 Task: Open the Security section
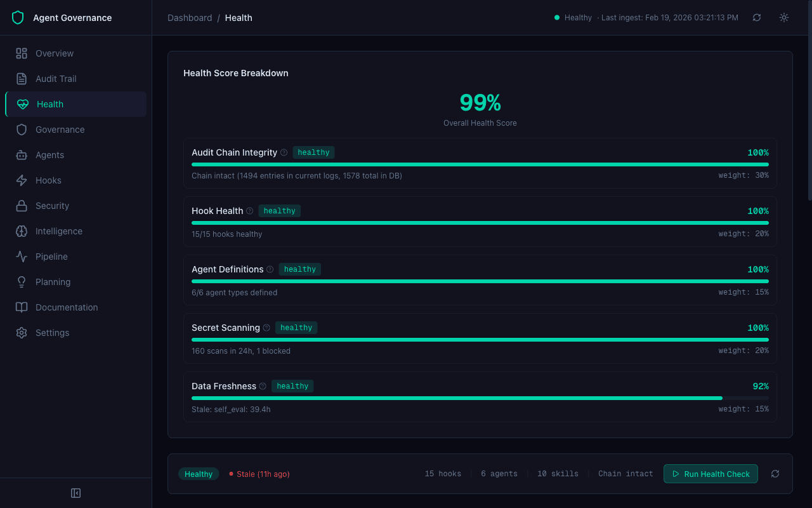point(52,206)
